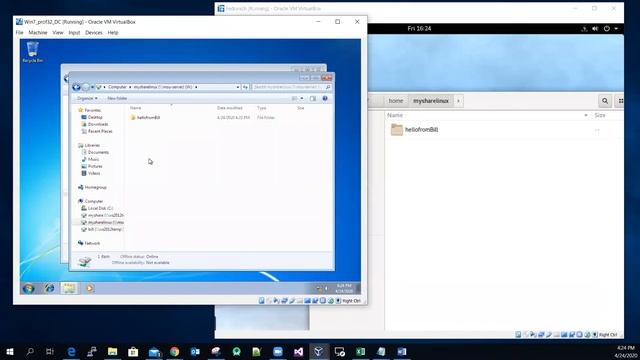The image size is (640, 360).
Task: Open the Fedora system menu arrow in top bar
Action: pos(616,29)
